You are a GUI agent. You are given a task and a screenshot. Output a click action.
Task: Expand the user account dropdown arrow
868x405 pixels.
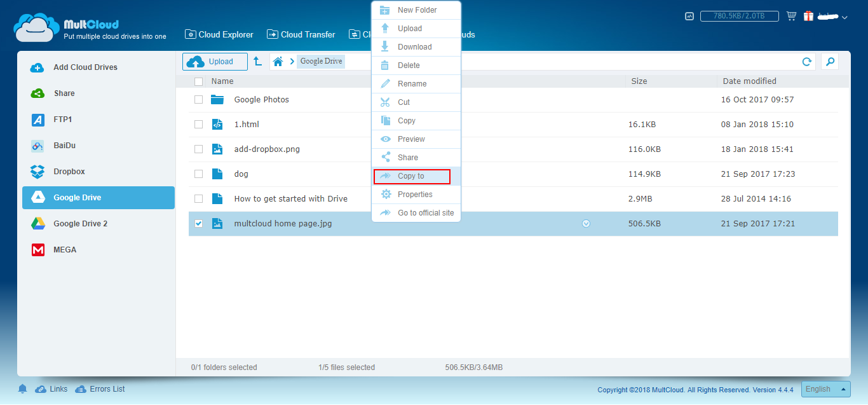[844, 18]
